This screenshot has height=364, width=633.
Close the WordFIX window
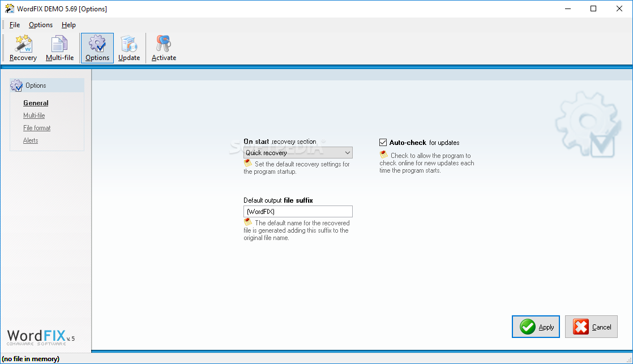pyautogui.click(x=619, y=8)
